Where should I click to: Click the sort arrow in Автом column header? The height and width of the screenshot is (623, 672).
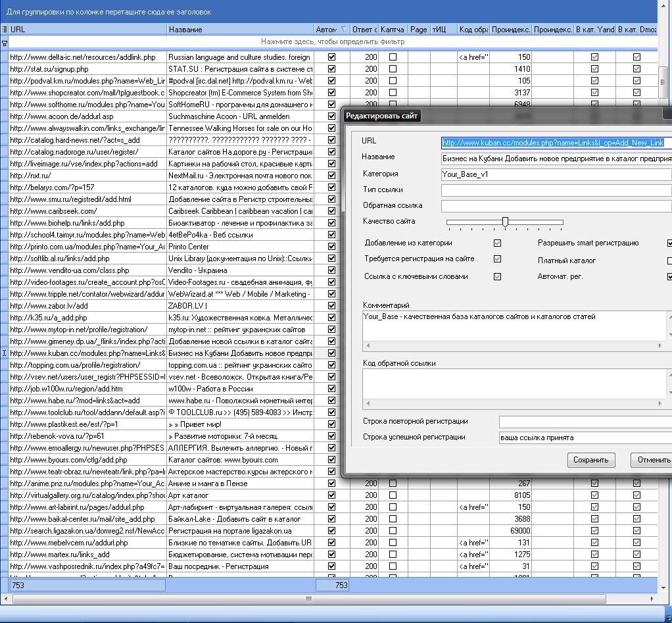(342, 30)
